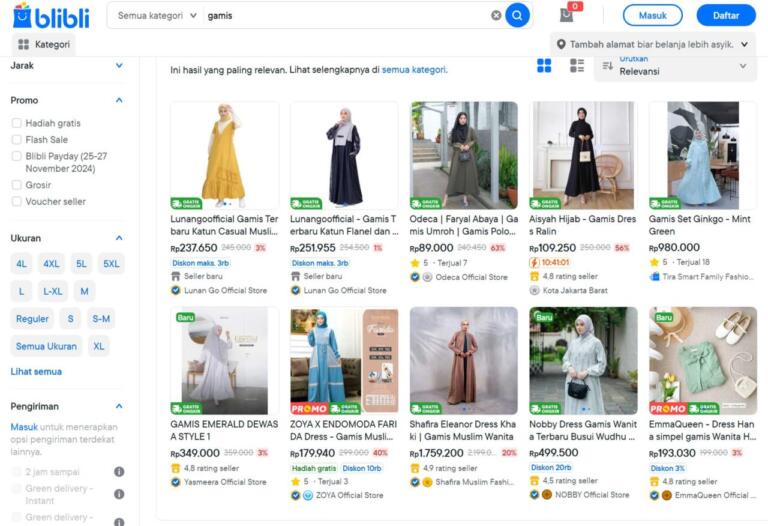Click seller shop icon next to Seller baru Rp251.955
The height and width of the screenshot is (526, 768).
pos(295,276)
